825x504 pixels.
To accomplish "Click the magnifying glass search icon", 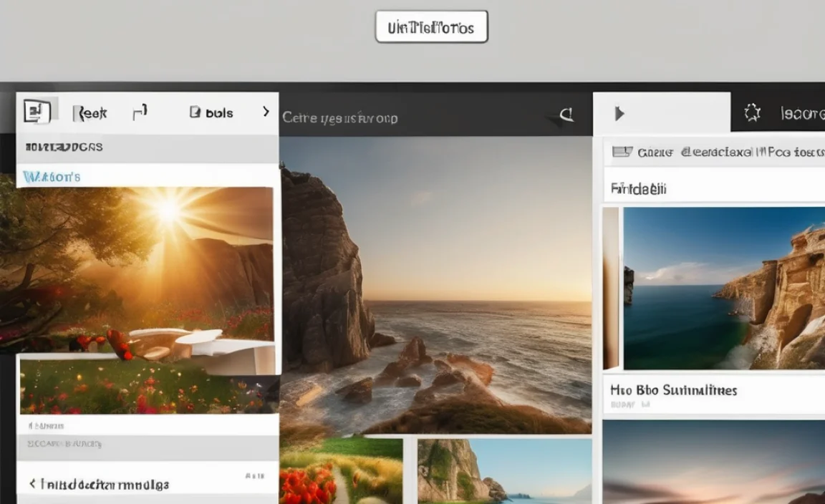I will 565,115.
